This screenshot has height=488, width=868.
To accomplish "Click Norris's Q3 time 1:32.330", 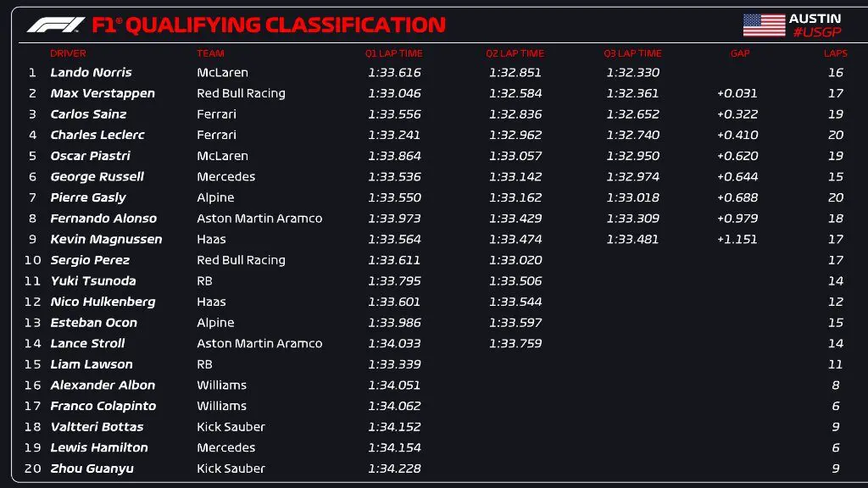I will 632,73.
